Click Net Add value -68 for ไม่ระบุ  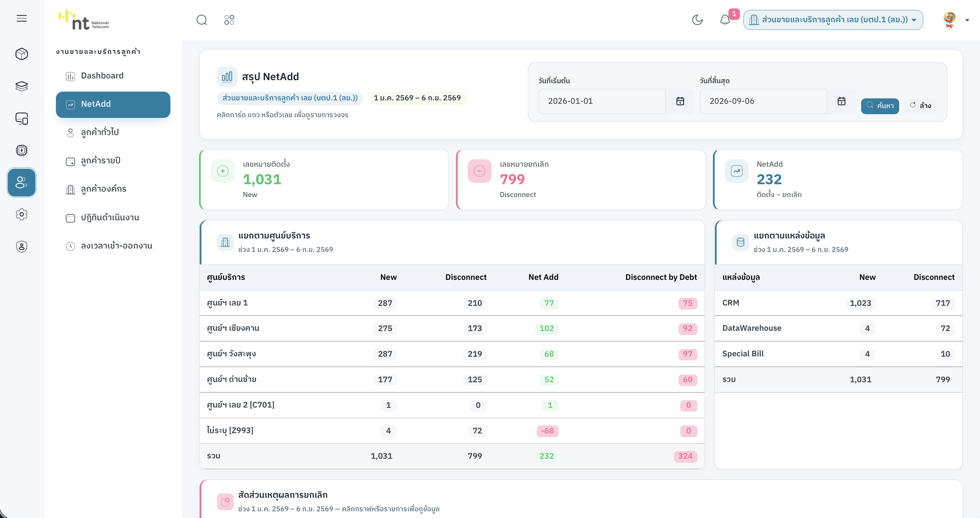coord(548,431)
